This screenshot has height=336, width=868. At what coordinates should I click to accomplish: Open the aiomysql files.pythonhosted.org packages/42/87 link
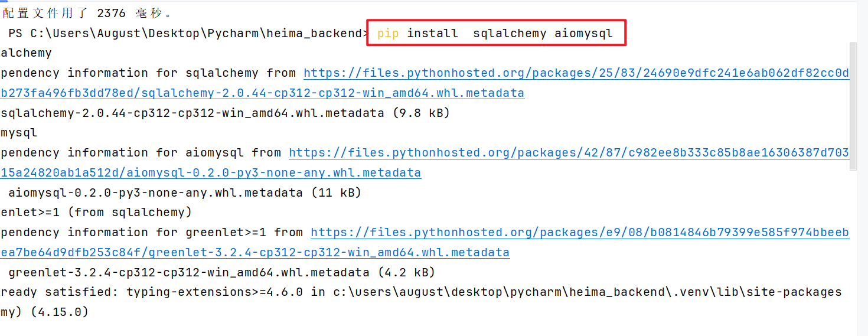(569, 153)
